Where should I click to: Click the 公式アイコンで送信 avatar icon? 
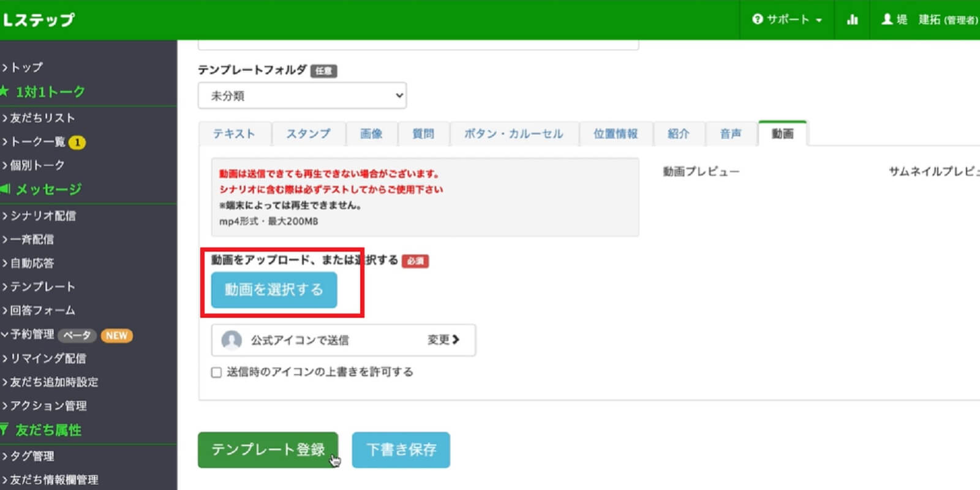click(232, 340)
